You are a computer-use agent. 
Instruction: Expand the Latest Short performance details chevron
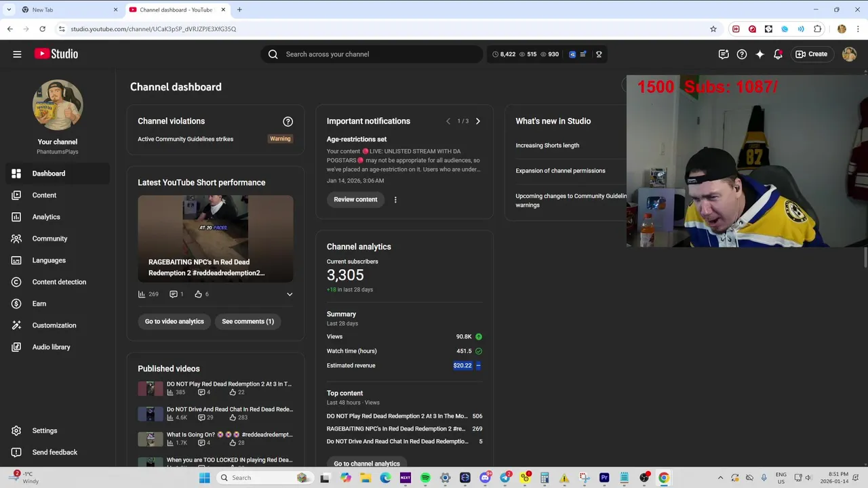(290, 294)
